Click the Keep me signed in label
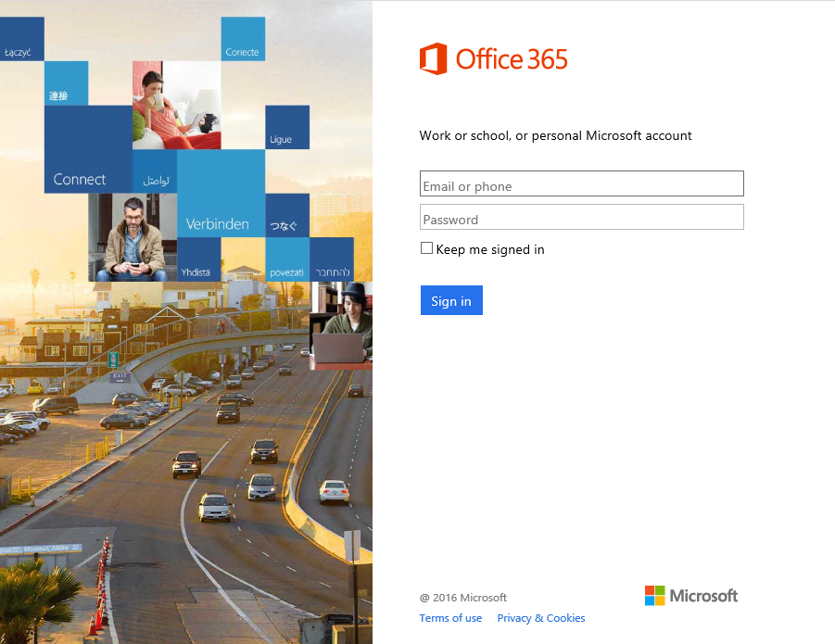Viewport: 835px width, 644px height. [x=490, y=249]
